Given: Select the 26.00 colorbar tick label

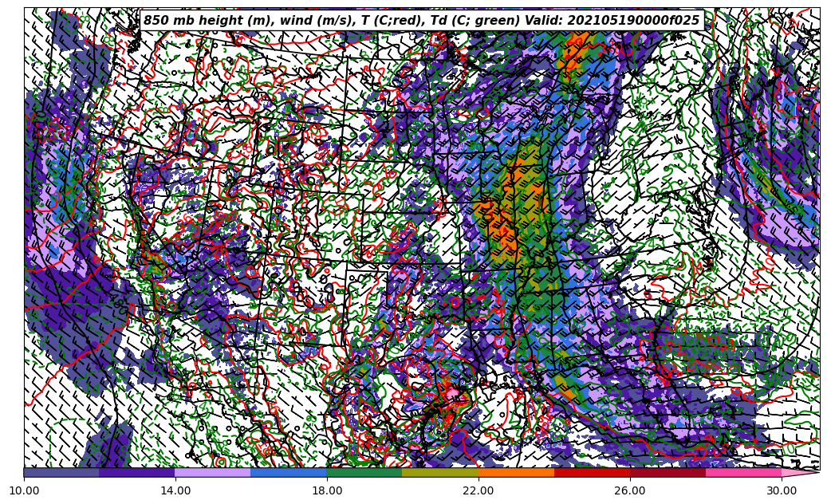Looking at the screenshot, I should 630,491.
